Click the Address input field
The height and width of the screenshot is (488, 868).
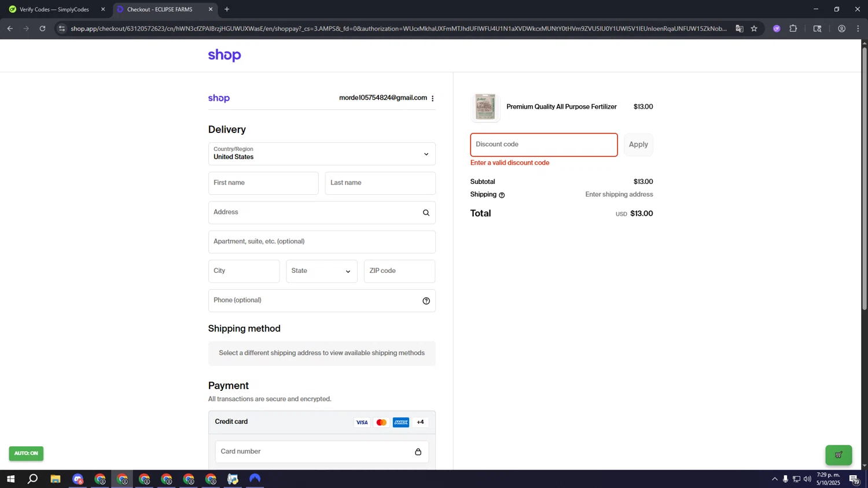[x=322, y=213]
